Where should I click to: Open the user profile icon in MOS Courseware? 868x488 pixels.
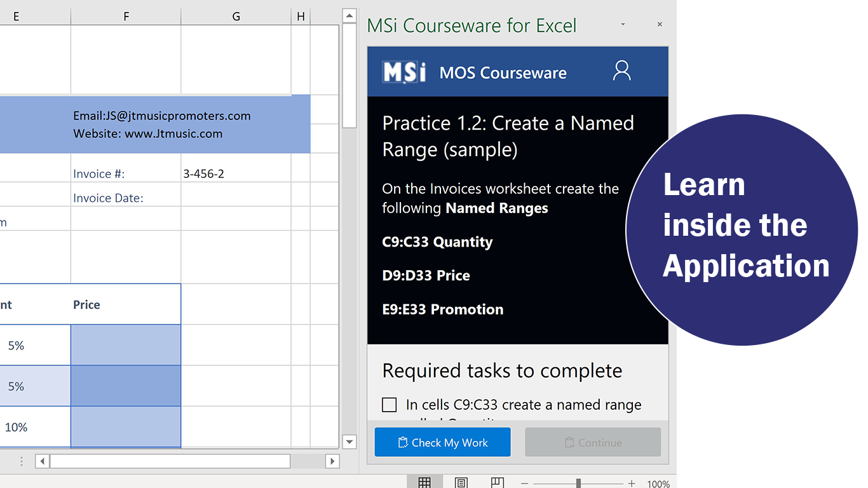(621, 71)
